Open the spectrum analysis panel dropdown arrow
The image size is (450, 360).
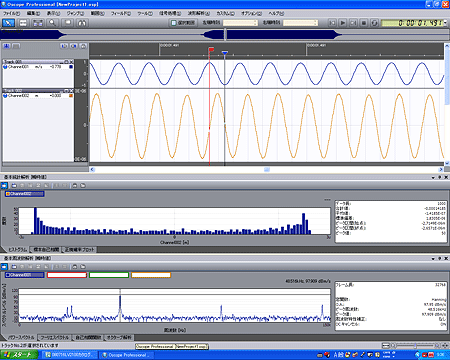(x=433, y=258)
